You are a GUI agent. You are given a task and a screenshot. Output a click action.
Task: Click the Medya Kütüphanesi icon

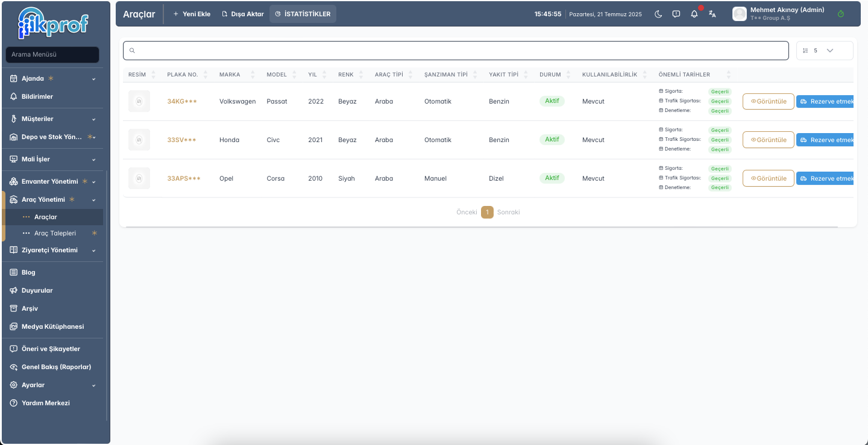point(14,326)
